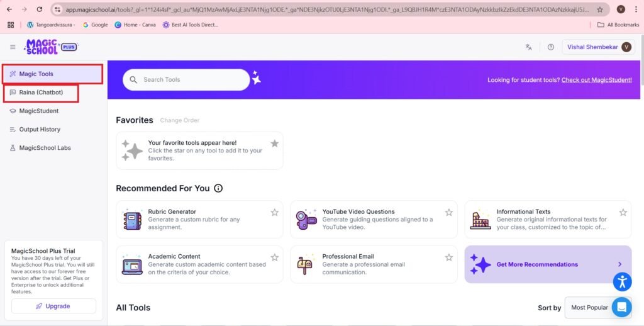This screenshot has height=326, width=644.
Task: Select Magic Tools in sidebar
Action: 53,74
